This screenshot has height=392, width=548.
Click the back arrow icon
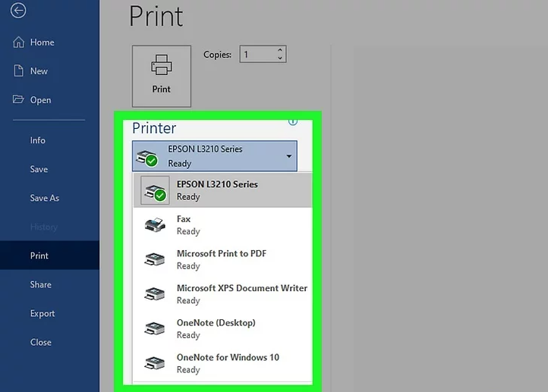[x=18, y=10]
